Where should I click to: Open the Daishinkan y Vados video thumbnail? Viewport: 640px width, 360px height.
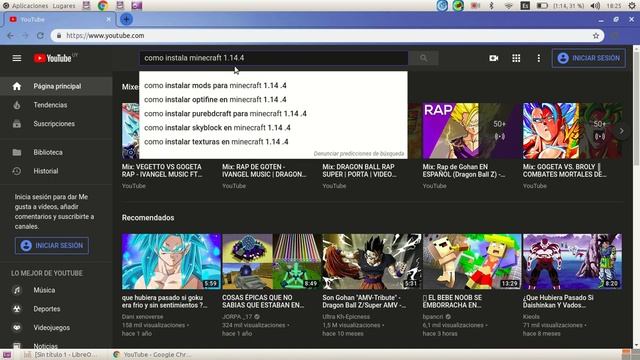tap(572, 261)
